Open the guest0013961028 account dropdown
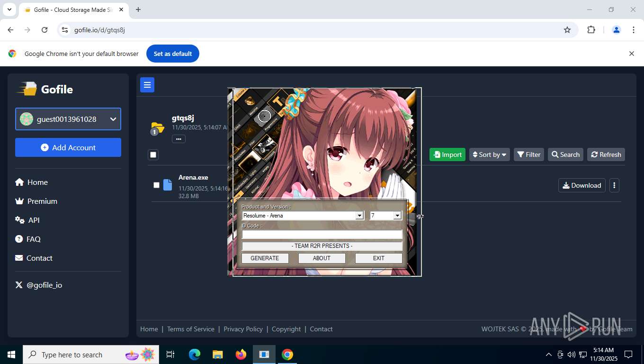 68,119
